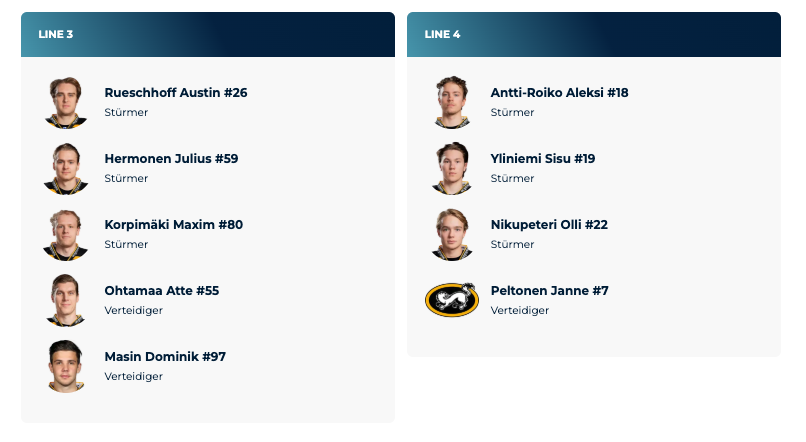The width and height of the screenshot is (806, 442).
Task: Select the player photo beside #97
Action: (65, 366)
